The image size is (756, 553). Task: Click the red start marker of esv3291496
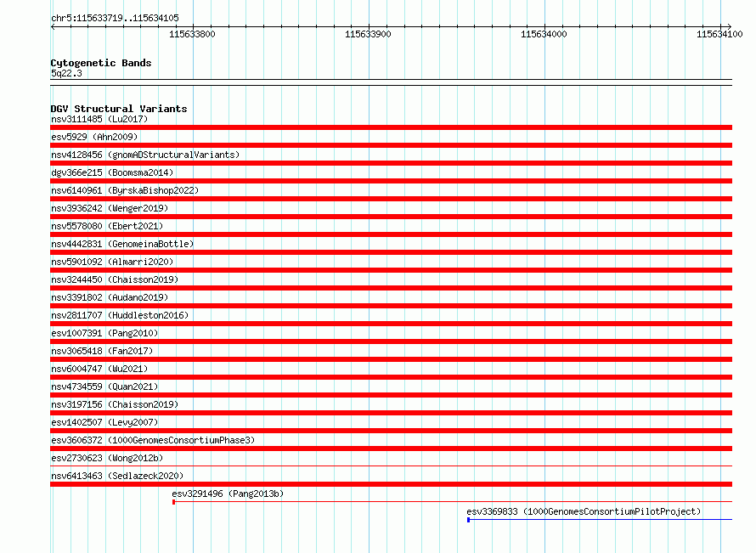coord(173,502)
